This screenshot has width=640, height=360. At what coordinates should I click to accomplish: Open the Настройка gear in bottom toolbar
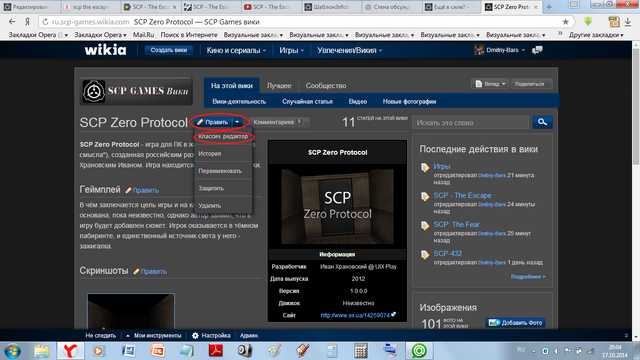coord(211,336)
